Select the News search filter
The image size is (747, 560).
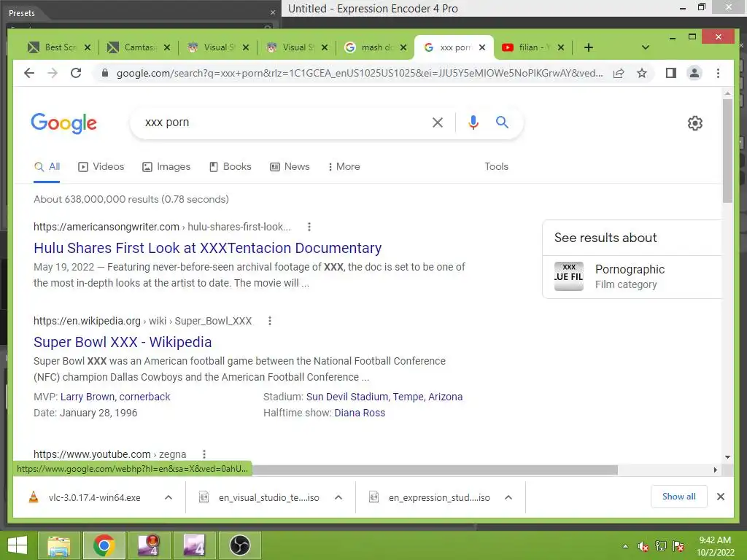(x=290, y=167)
